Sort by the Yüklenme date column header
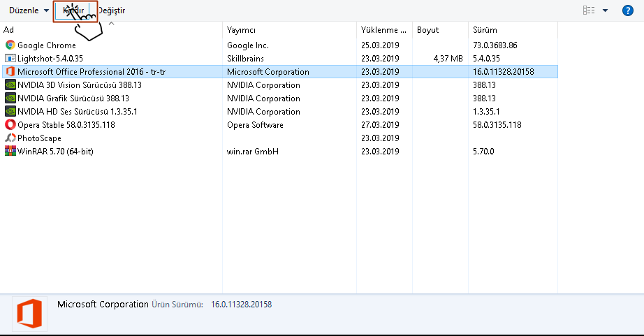The width and height of the screenshot is (644, 336). (x=384, y=30)
